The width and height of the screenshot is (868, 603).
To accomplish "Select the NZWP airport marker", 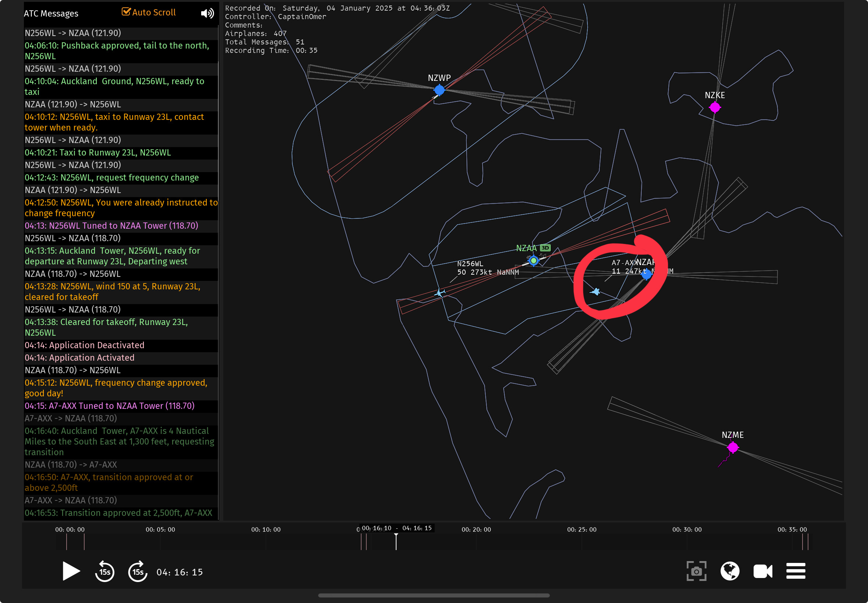I will click(x=439, y=90).
